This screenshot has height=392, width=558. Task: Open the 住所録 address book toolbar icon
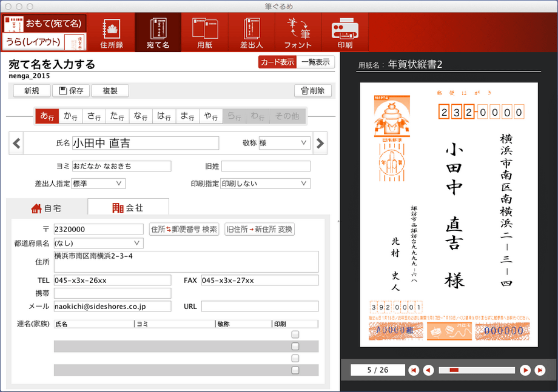click(x=112, y=32)
